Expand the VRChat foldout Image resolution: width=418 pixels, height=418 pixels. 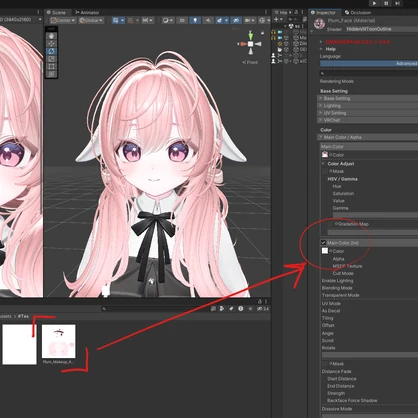[367, 120]
